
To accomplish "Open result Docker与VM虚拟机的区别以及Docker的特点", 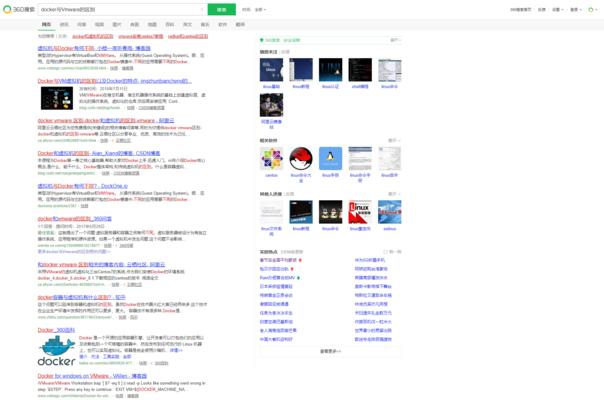I will [114, 81].
